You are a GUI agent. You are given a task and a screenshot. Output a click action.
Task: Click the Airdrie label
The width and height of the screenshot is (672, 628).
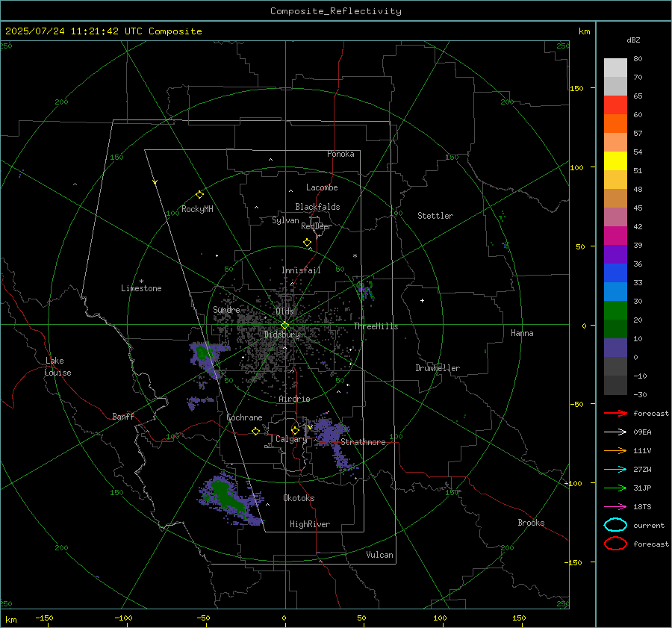(x=294, y=399)
